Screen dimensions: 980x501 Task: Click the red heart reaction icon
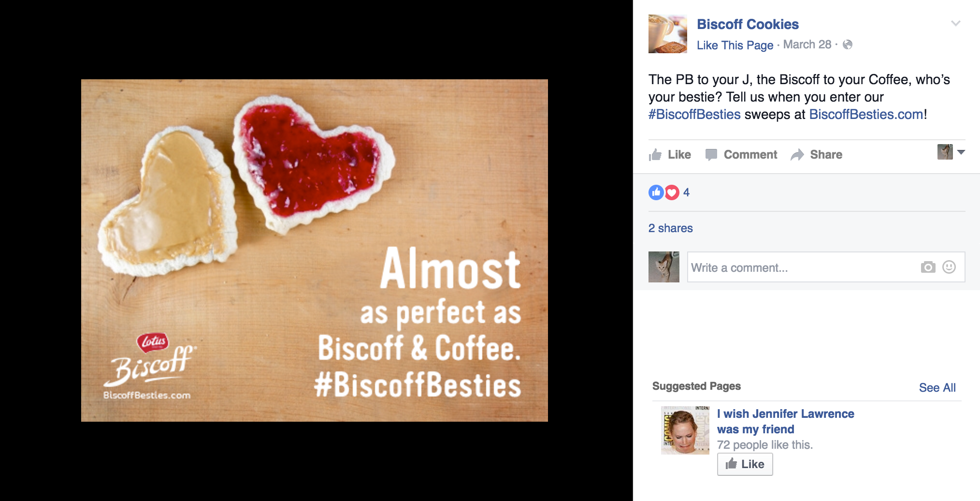[x=672, y=192]
